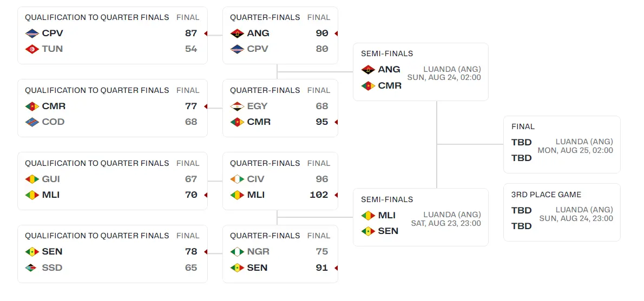Click CPV score 87 in qualification
This screenshot has height=301, width=644.
coord(191,33)
